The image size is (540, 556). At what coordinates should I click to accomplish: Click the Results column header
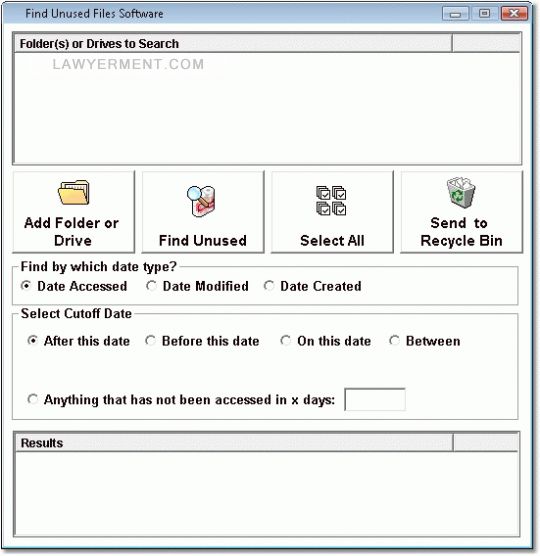point(234,443)
